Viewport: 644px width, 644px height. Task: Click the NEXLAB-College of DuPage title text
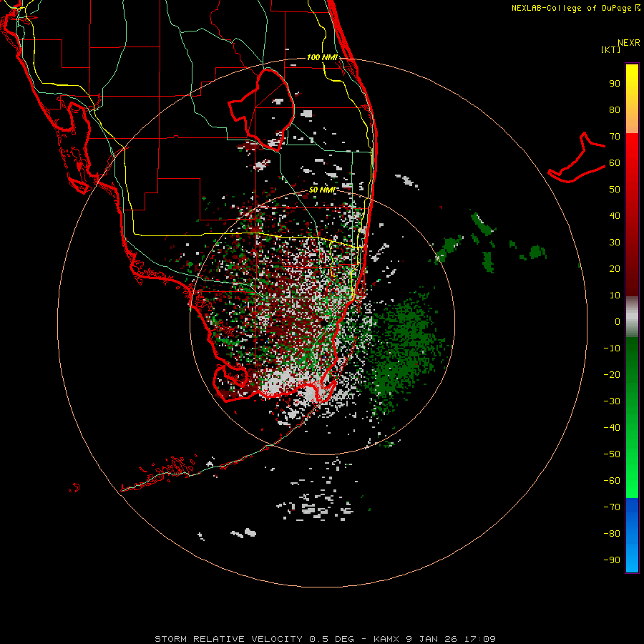572,8
